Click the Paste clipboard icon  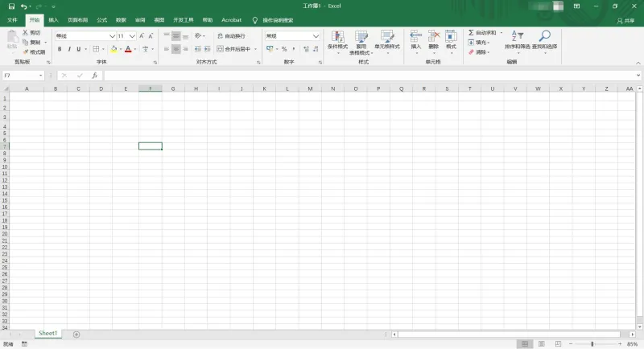[12, 38]
